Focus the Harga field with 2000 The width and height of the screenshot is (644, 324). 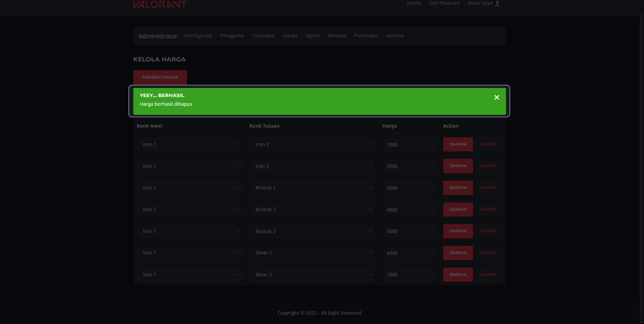409,166
